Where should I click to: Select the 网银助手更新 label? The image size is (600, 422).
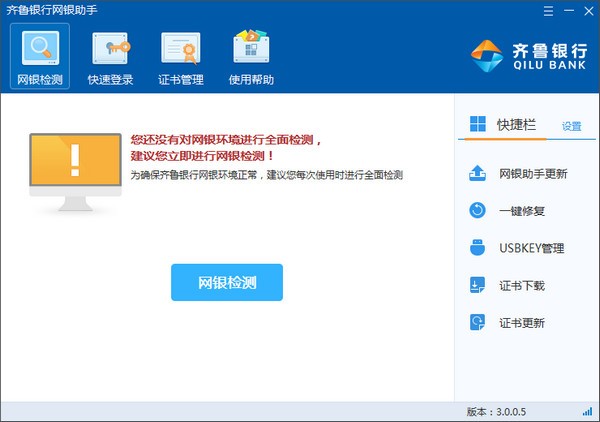click(x=533, y=174)
